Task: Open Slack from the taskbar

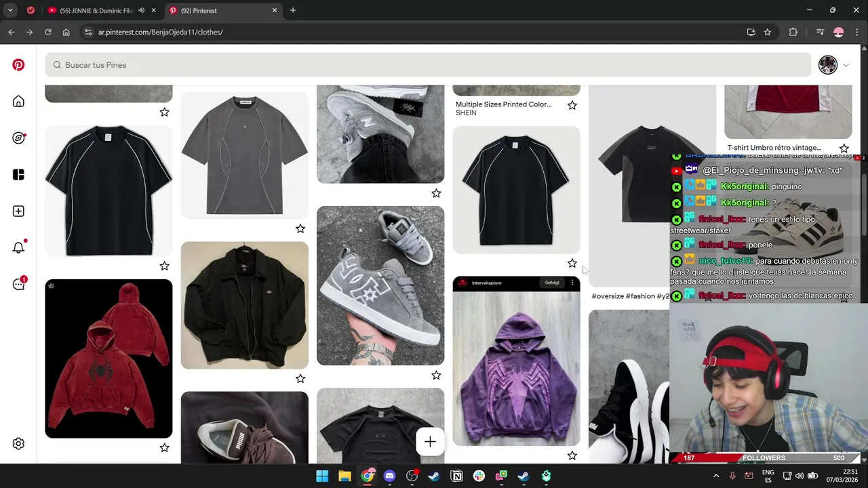Action: 479,476
